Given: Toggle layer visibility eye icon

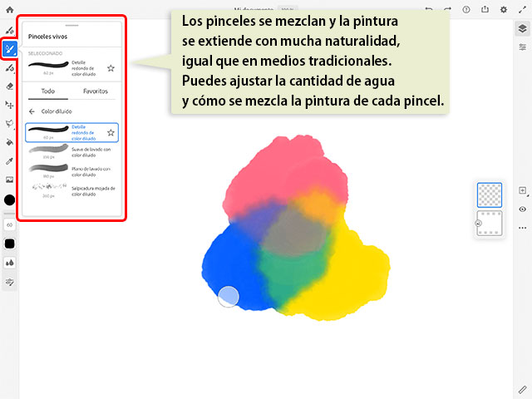Looking at the screenshot, I should click(x=522, y=209).
